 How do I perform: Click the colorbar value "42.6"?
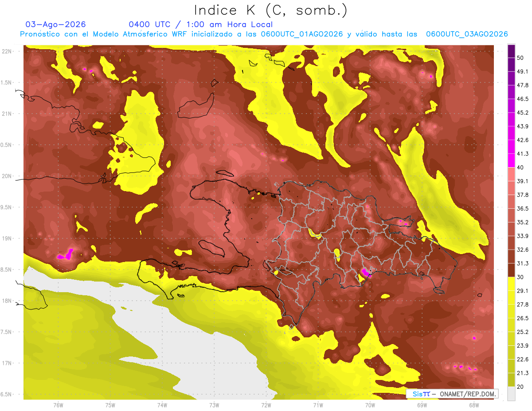tap(523, 140)
